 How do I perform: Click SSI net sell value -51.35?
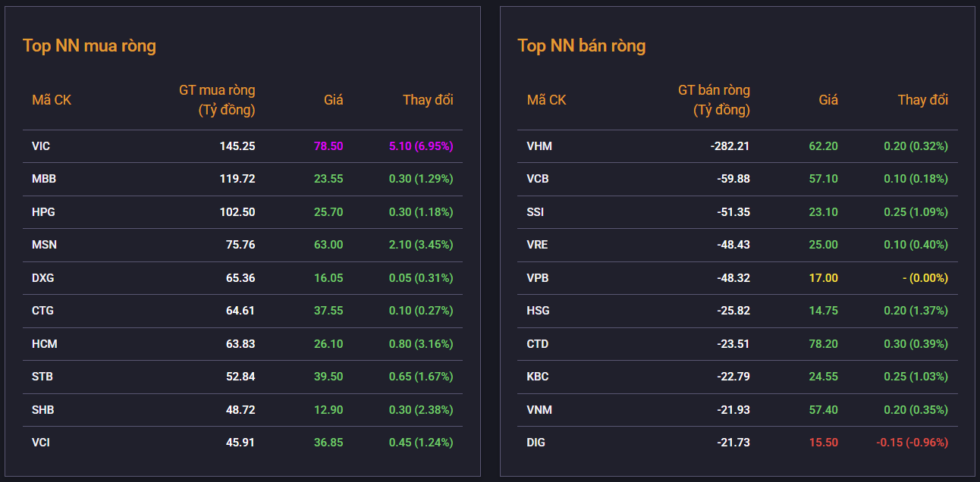click(x=733, y=212)
